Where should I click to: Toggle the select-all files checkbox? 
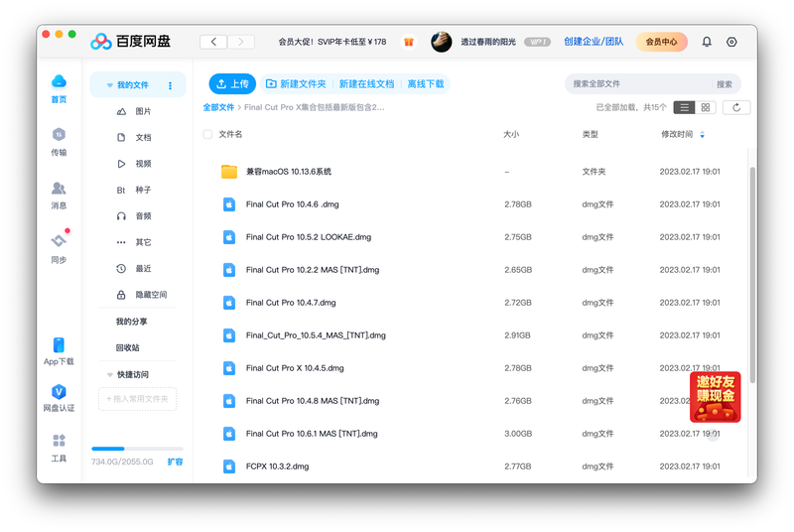[207, 134]
